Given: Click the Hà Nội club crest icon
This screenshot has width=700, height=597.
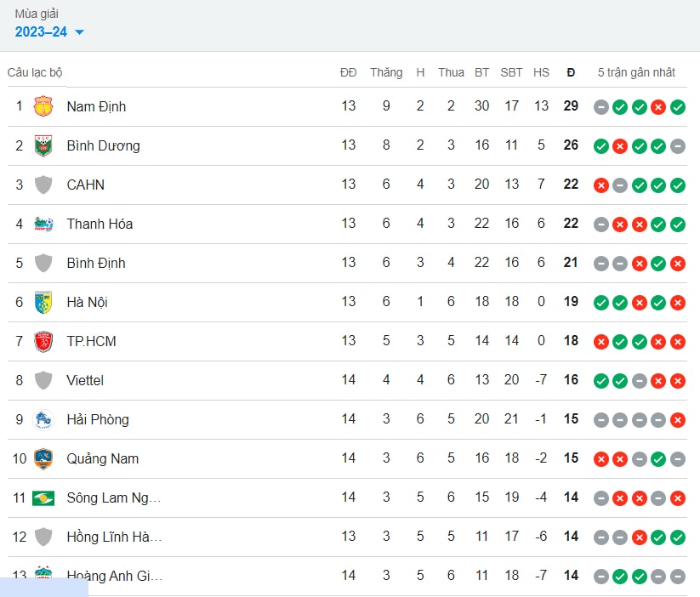Looking at the screenshot, I should point(43,302).
